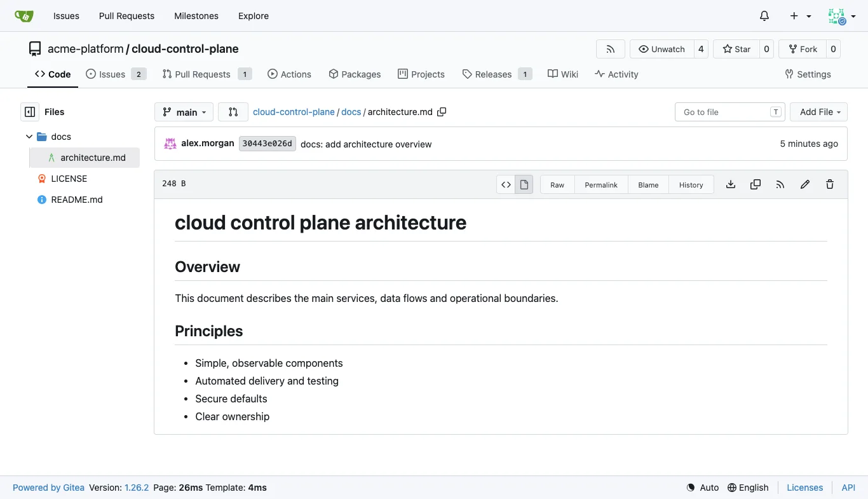868x499 pixels.
Task: Open the user avatar menu
Action: click(841, 16)
